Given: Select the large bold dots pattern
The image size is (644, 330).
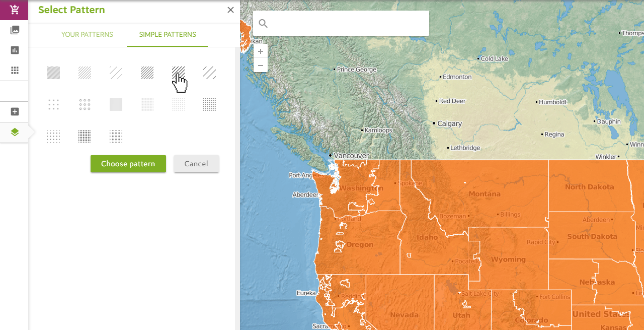Looking at the screenshot, I should click(85, 136).
